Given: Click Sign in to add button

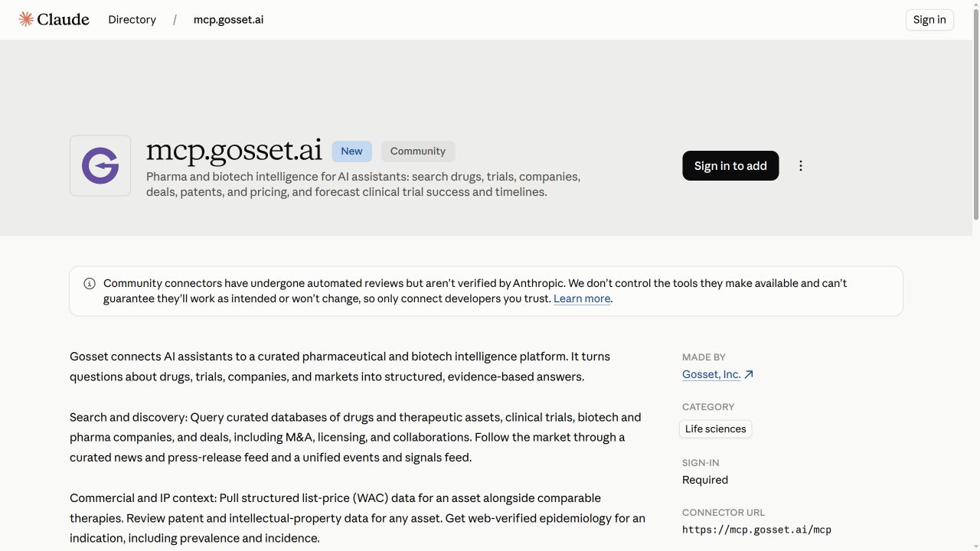Looking at the screenshot, I should tap(730, 165).
